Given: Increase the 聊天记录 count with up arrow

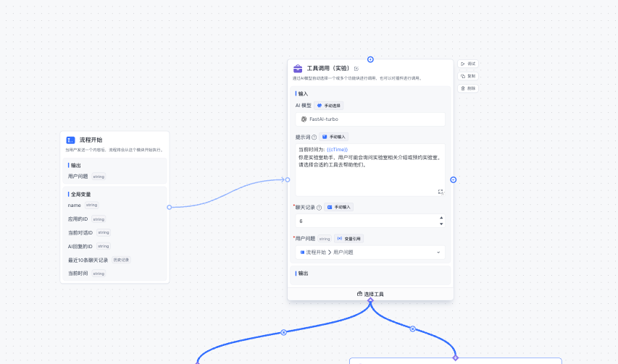Looking at the screenshot, I should [x=441, y=217].
